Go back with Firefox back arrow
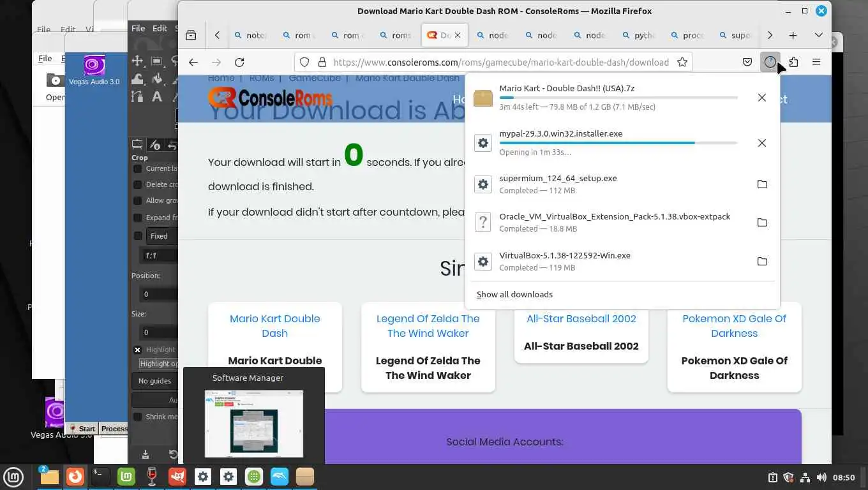The image size is (868, 490). click(x=193, y=62)
